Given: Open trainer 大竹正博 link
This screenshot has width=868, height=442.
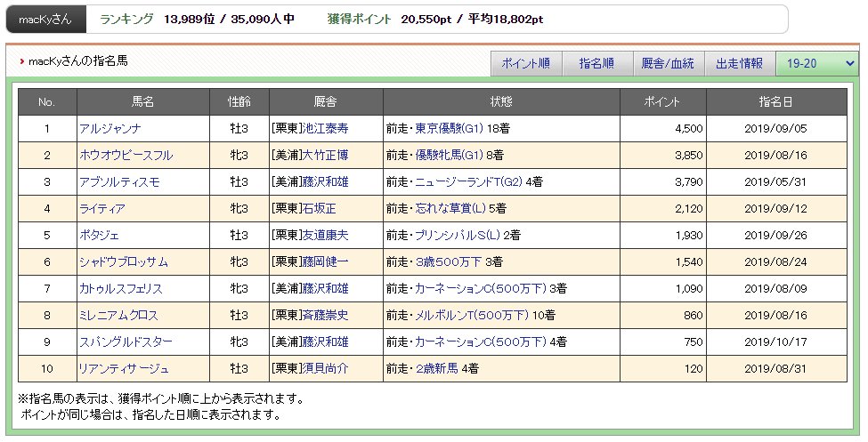Looking at the screenshot, I should pyautogui.click(x=326, y=156).
